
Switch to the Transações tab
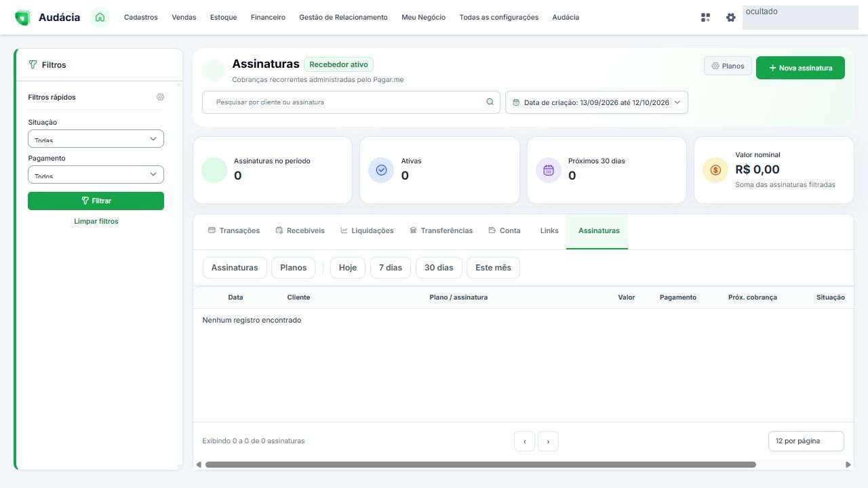pyautogui.click(x=234, y=231)
